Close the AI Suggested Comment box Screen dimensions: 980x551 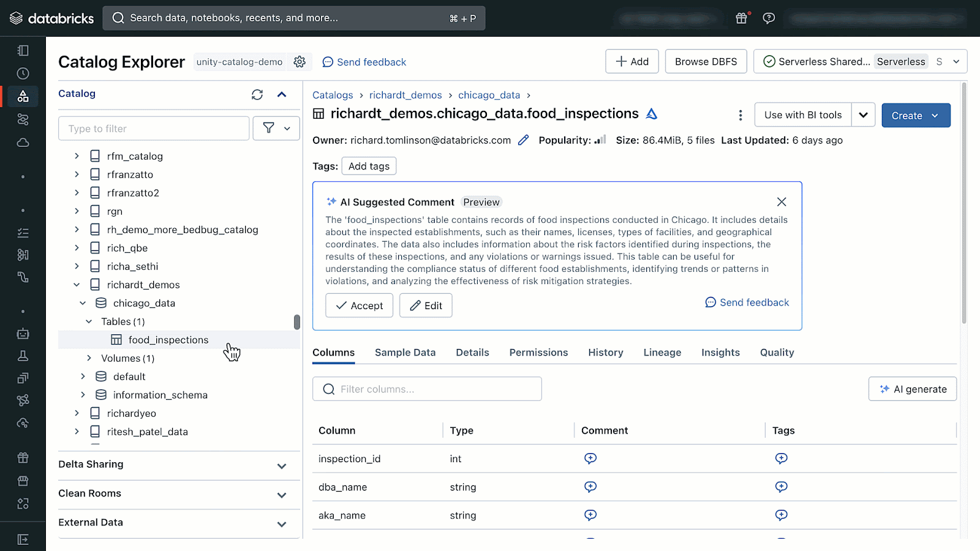click(x=781, y=202)
